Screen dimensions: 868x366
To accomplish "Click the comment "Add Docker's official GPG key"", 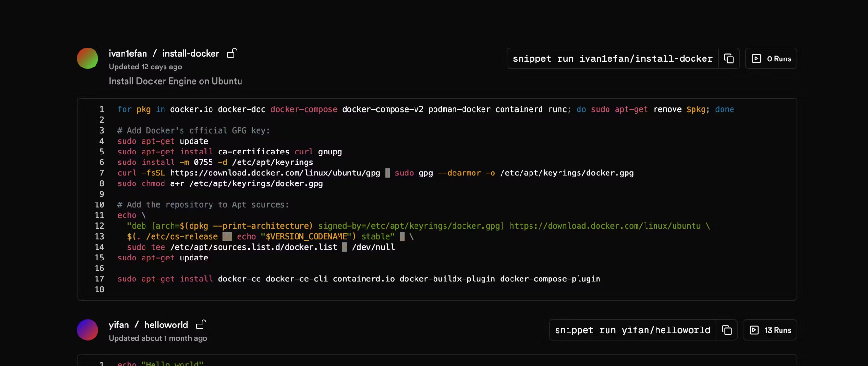I will coord(193,131).
